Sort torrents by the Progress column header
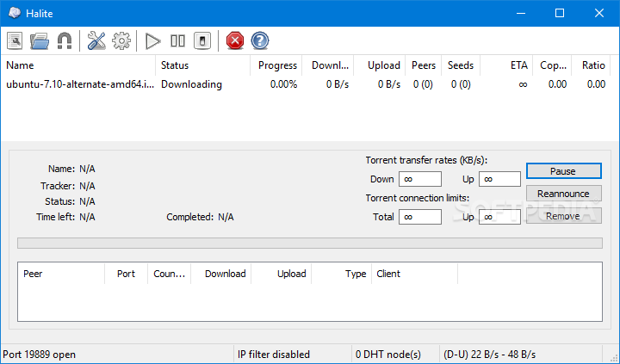 (x=276, y=65)
